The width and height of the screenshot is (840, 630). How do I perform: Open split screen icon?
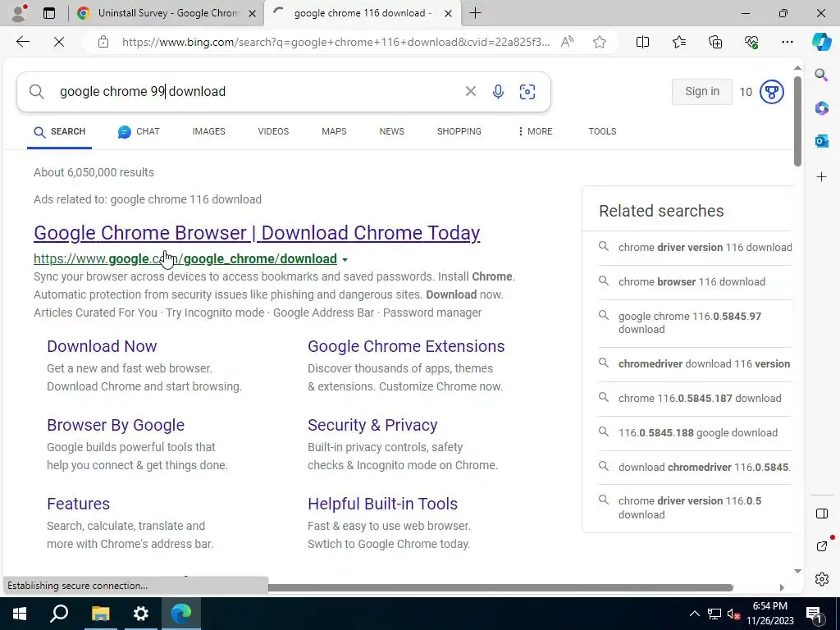(x=642, y=42)
